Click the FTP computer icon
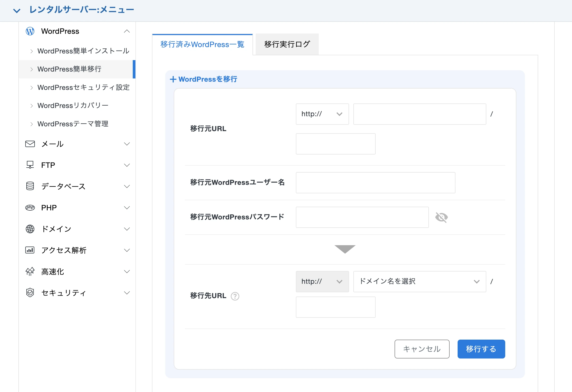This screenshot has height=392, width=572. [x=30, y=165]
